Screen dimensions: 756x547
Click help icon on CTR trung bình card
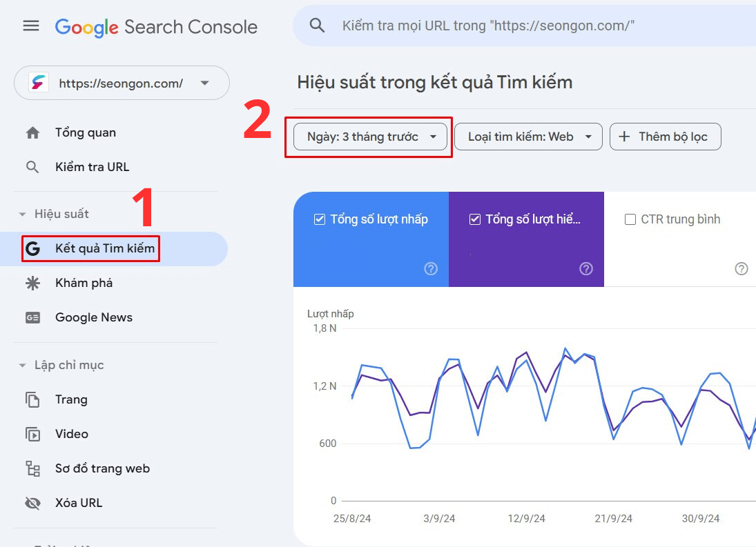[741, 269]
